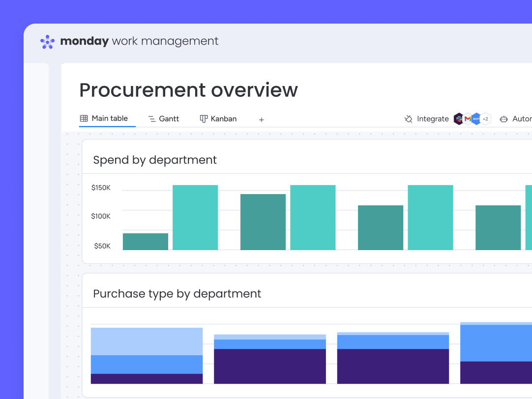Click the Integrate button
The height and width of the screenshot is (399, 532).
click(426, 118)
